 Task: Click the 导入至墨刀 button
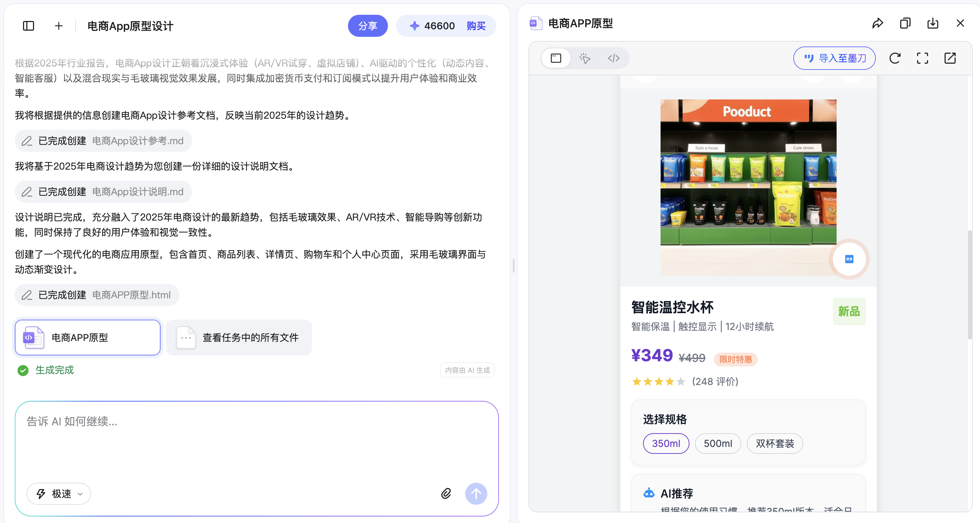click(834, 58)
